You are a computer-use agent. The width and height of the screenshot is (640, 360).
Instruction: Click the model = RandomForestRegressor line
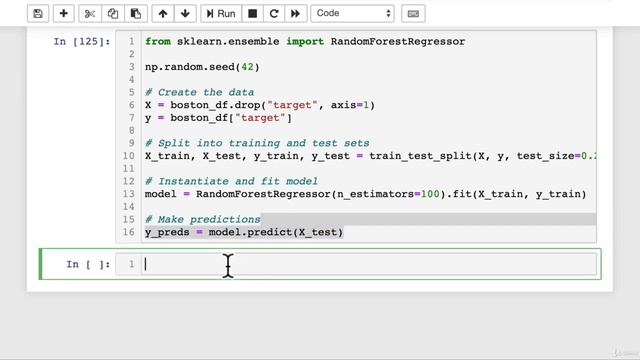pyautogui.click(x=365, y=194)
